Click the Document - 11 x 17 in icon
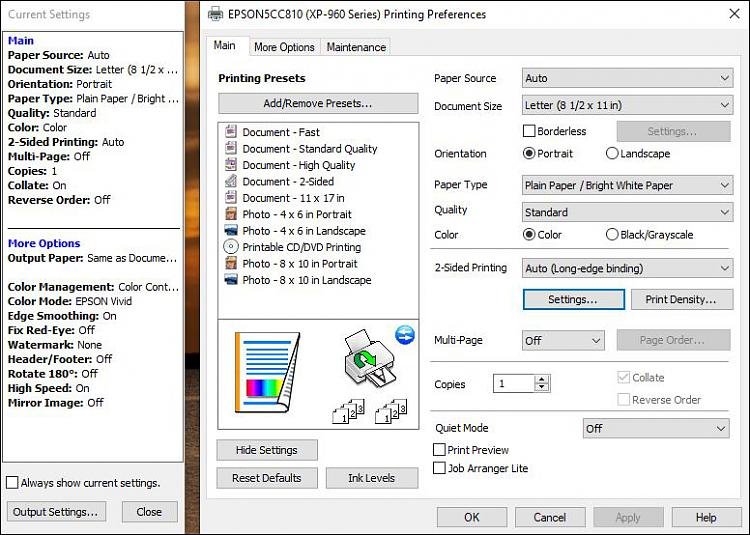The image size is (750, 535). click(231, 197)
